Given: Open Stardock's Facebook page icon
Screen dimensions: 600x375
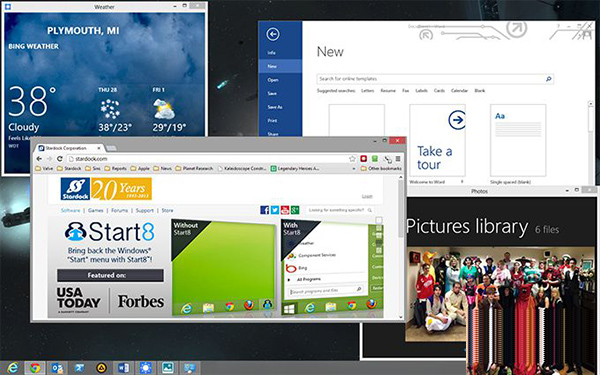Looking at the screenshot, I should 264,210.
